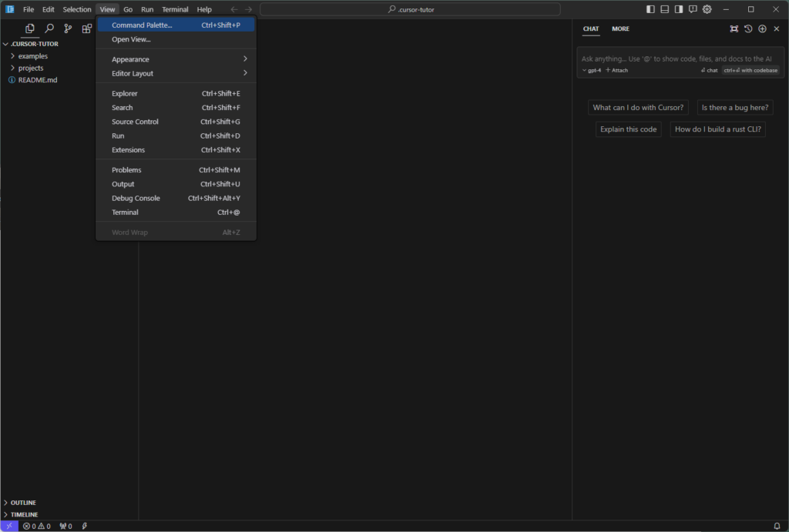Screen dimensions: 789x532
Task: Open the Explorer icon in the activity bar
Action: (x=30, y=28)
